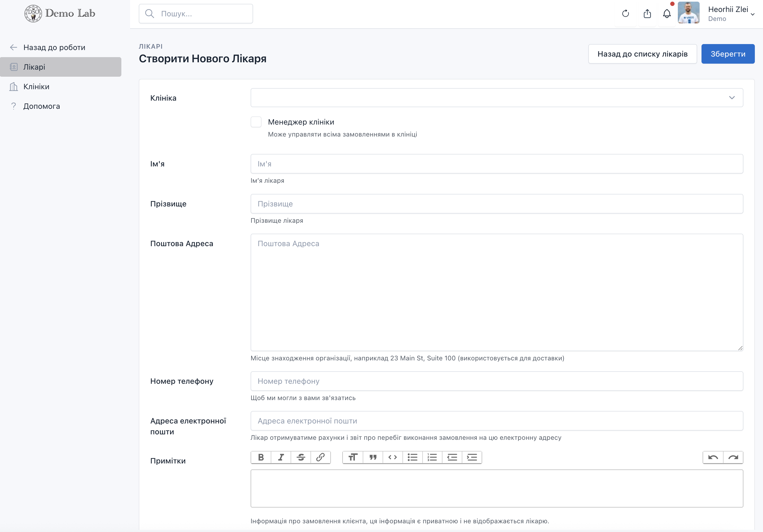Enable the Менеджер клініки checkbox
The height and width of the screenshot is (532, 763).
point(256,122)
